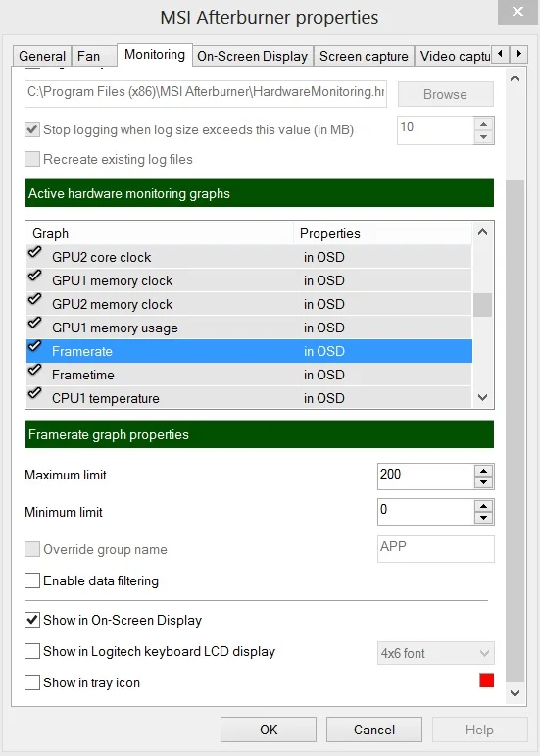This screenshot has height=756, width=540.
Task: Select the Frametime row
Action: tap(249, 375)
